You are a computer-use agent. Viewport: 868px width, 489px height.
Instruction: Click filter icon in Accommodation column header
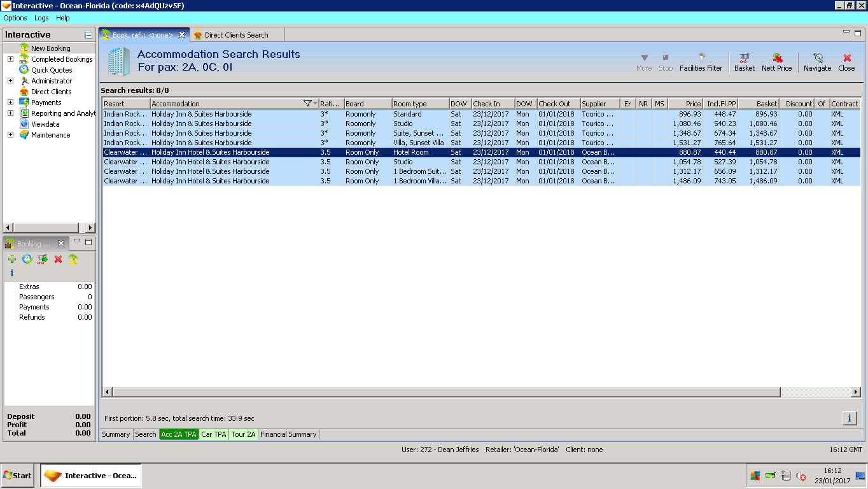(307, 103)
